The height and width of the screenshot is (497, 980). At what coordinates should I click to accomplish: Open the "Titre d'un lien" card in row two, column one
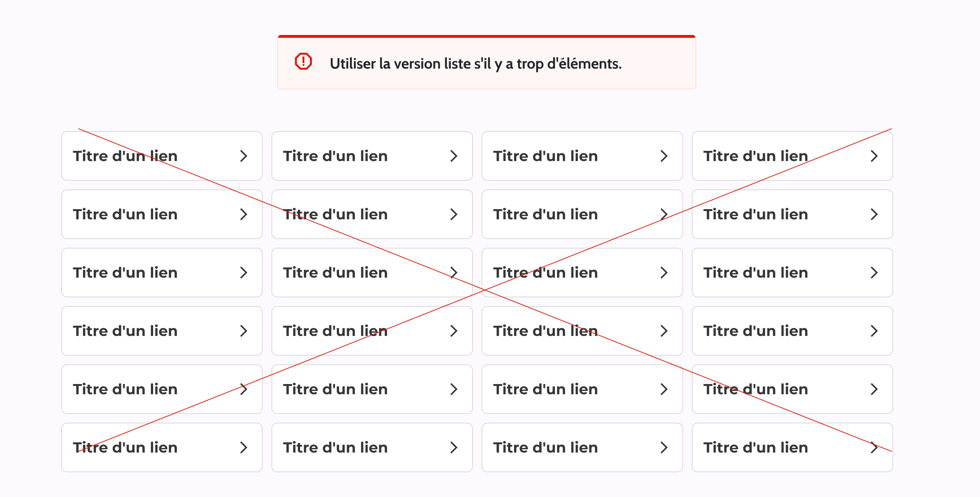tap(125, 215)
